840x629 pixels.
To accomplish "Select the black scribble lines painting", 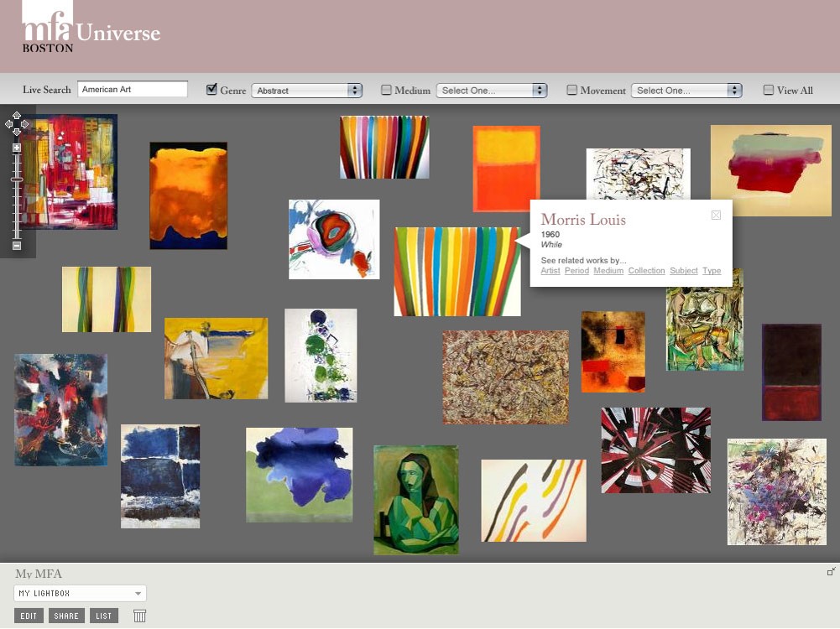I will click(x=638, y=174).
